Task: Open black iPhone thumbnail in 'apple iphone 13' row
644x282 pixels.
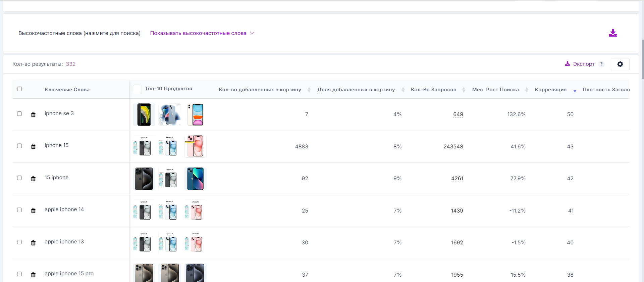Action: (144, 243)
